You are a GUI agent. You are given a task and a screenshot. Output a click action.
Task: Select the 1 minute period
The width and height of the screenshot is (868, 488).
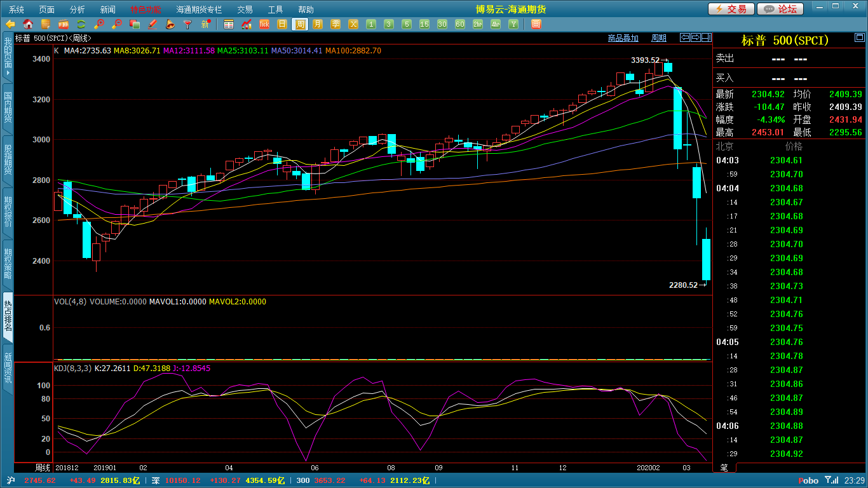(371, 24)
